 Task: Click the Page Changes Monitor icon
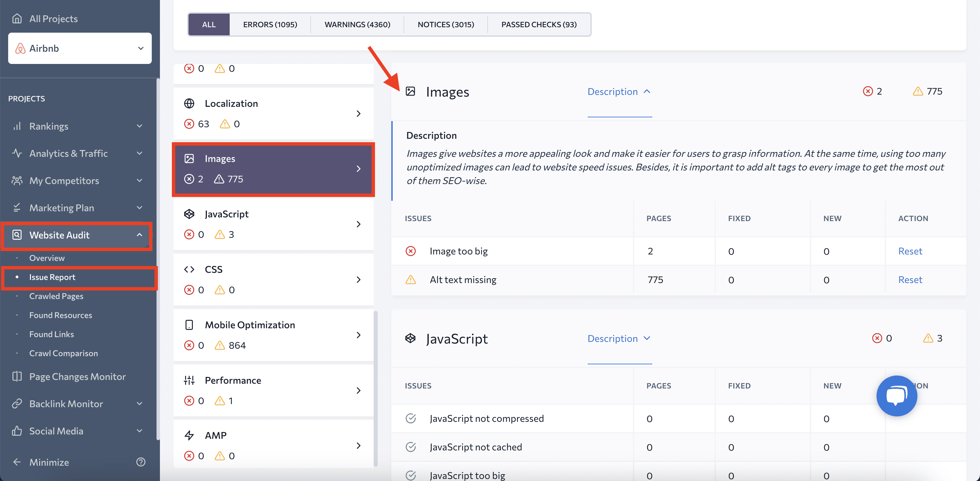pyautogui.click(x=17, y=377)
